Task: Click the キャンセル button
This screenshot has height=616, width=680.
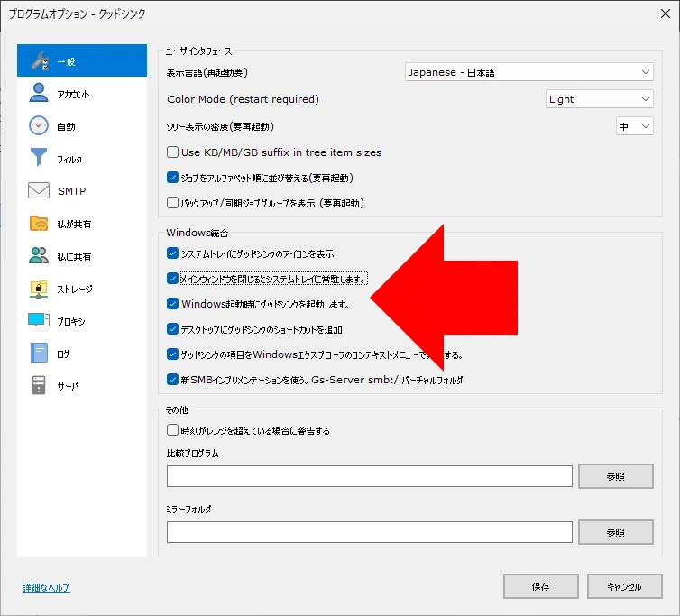Action: click(x=624, y=586)
